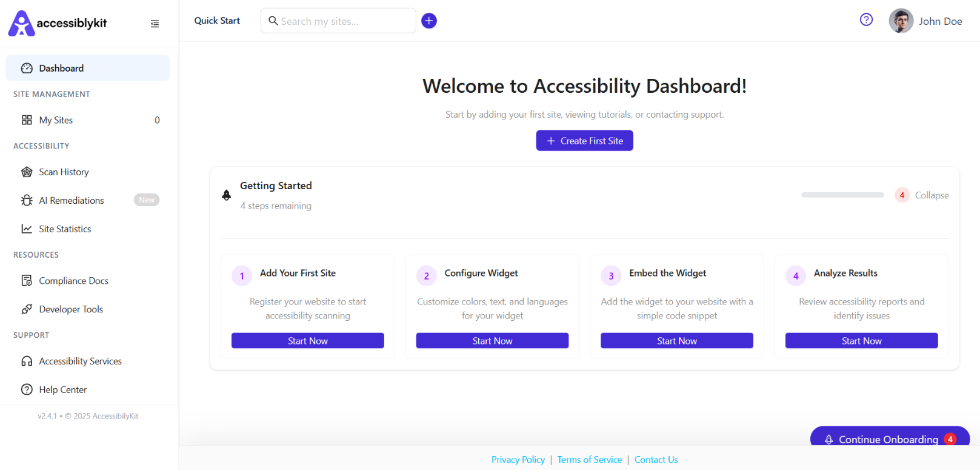
Task: Start the Add Your First Site step
Action: (308, 341)
